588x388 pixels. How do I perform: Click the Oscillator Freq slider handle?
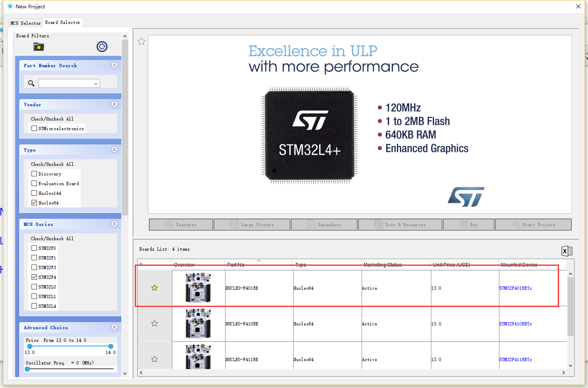point(27,369)
